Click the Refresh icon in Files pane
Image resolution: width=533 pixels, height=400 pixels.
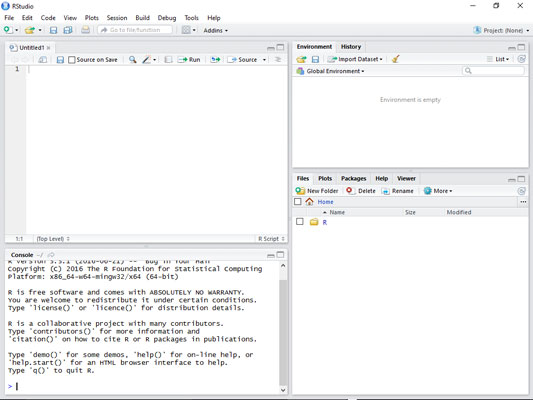[521, 191]
